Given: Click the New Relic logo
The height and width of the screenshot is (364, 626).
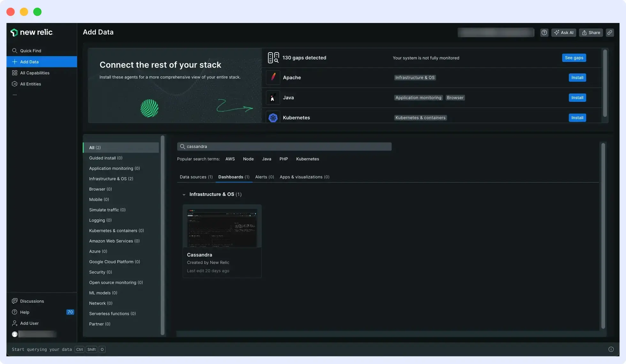Looking at the screenshot, I should (x=32, y=32).
